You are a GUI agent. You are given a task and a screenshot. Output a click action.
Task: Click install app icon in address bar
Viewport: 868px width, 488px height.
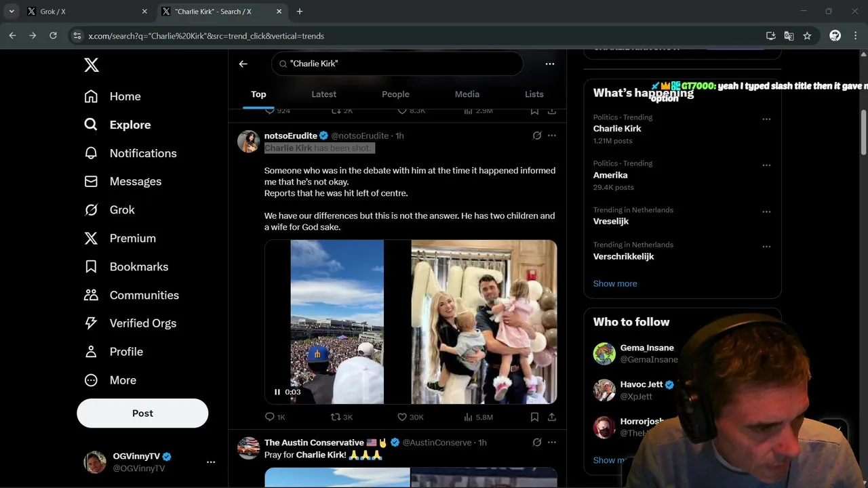[771, 36]
